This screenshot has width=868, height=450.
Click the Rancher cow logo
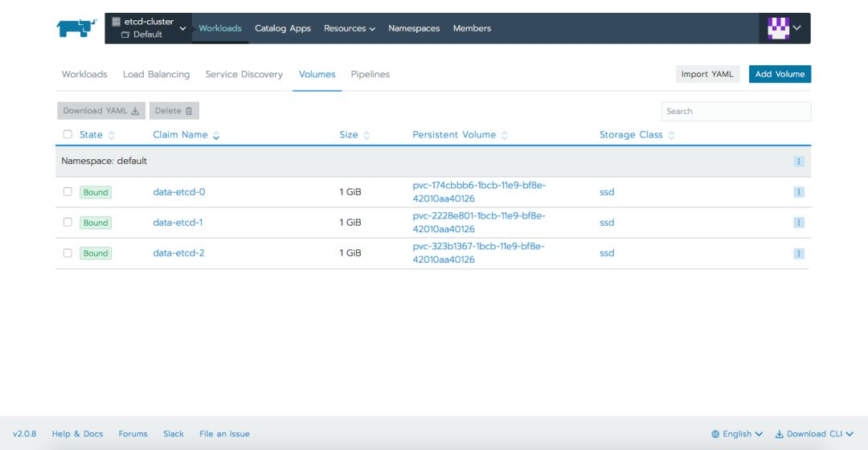(x=76, y=28)
